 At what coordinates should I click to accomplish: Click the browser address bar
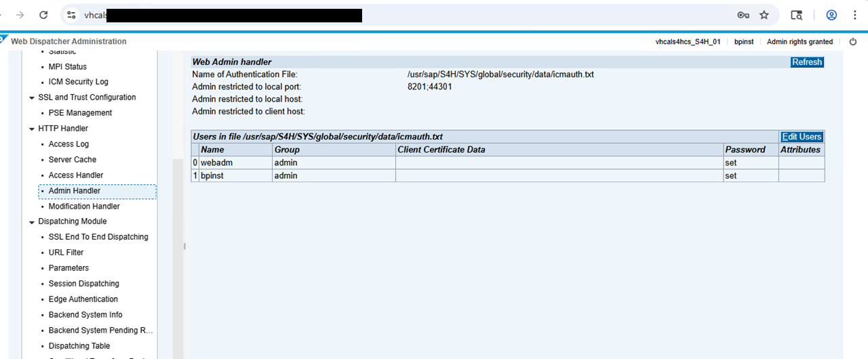407,15
